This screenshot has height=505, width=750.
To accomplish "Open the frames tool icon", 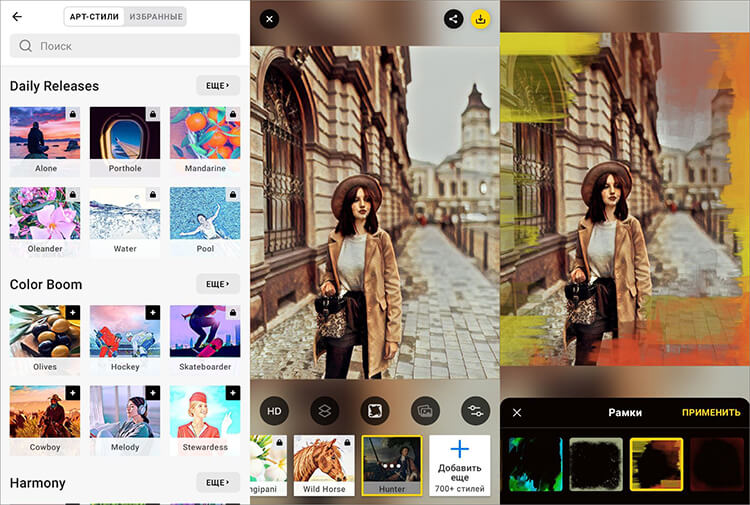I will pos(375,411).
